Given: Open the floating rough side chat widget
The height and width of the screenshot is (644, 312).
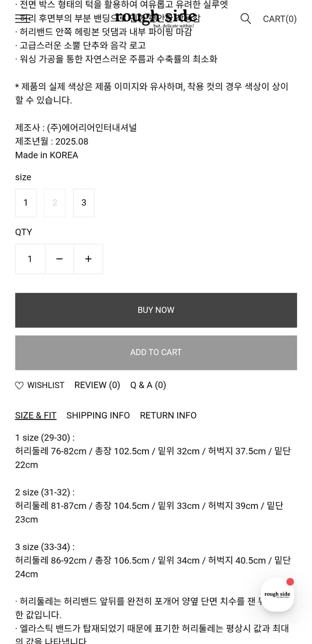Looking at the screenshot, I should pos(277,595).
